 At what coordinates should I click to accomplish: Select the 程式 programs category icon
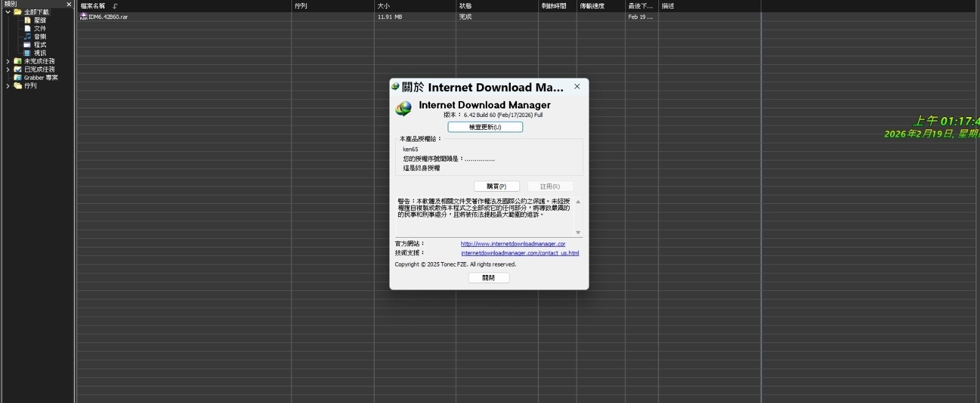(28, 45)
